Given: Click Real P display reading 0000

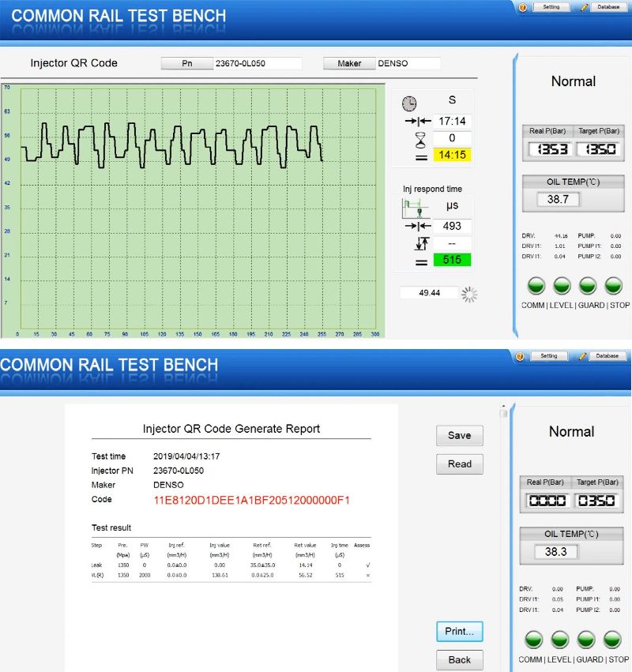Looking at the screenshot, I should click(547, 501).
